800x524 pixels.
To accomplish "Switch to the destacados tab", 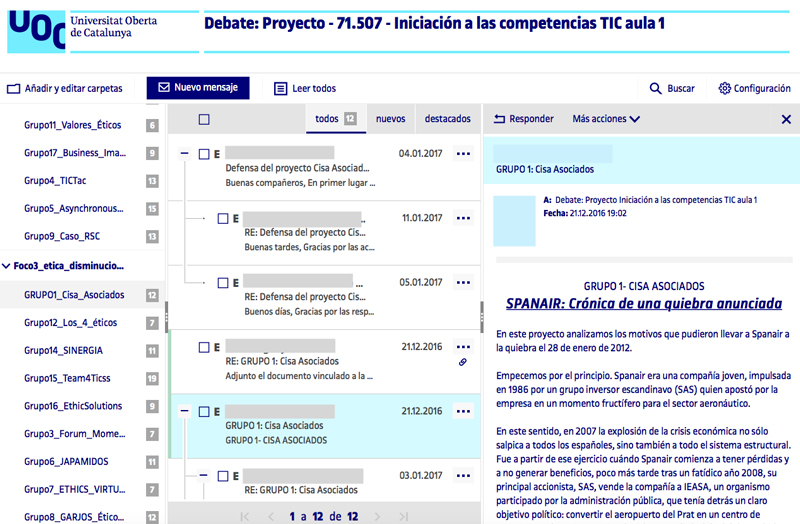I will pos(447,119).
